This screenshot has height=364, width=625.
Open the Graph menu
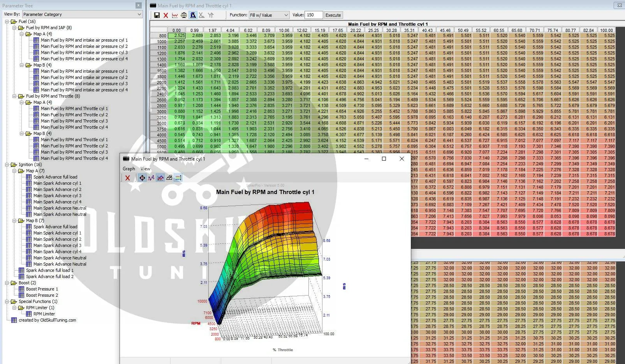[129, 169]
